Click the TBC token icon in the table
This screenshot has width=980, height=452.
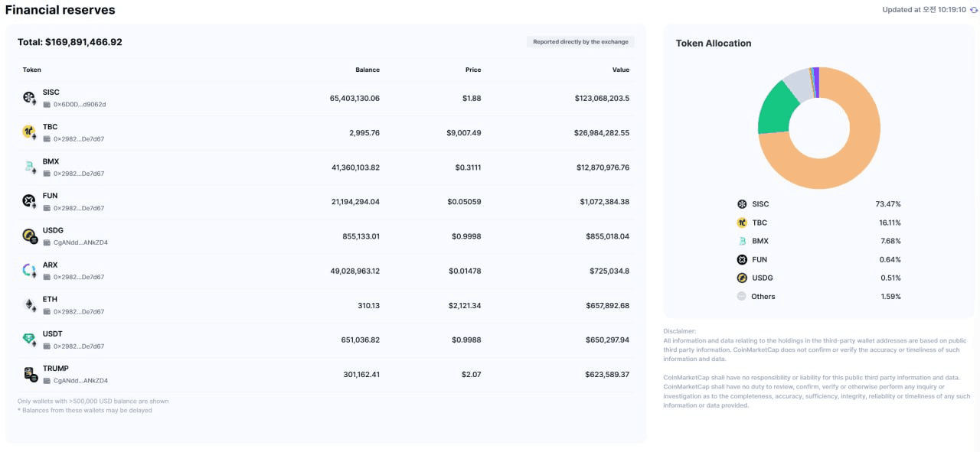[29, 132]
